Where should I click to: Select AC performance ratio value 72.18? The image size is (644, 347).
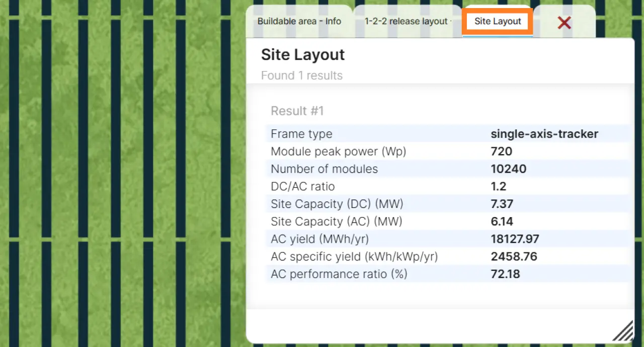(505, 274)
